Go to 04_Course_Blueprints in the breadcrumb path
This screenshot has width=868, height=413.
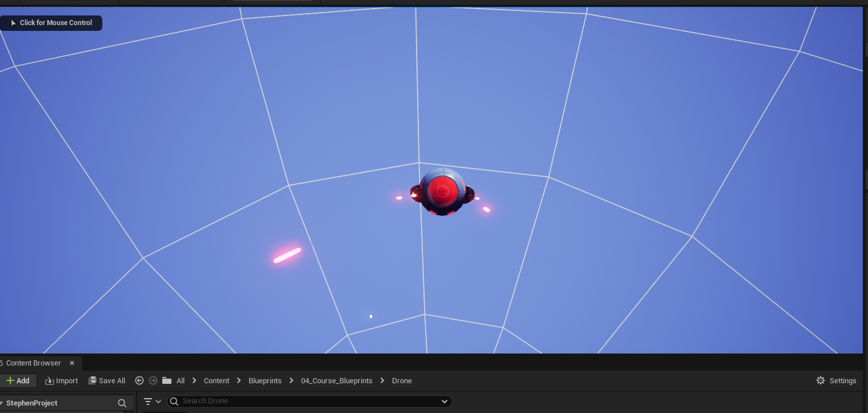click(337, 381)
